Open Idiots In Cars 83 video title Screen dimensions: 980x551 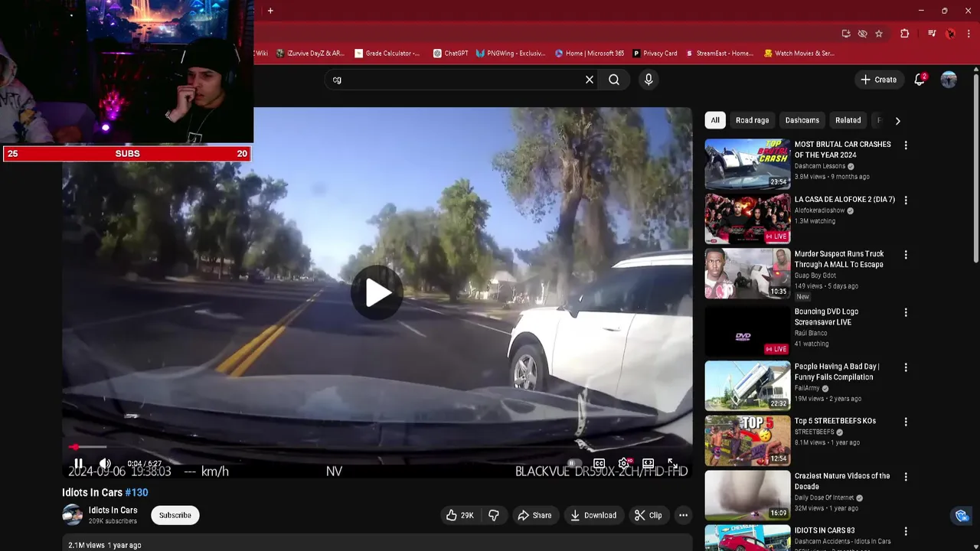[x=825, y=530]
